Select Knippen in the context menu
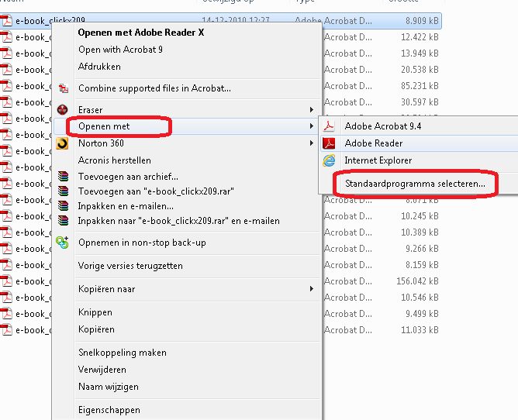The width and height of the screenshot is (518, 420). (95, 312)
